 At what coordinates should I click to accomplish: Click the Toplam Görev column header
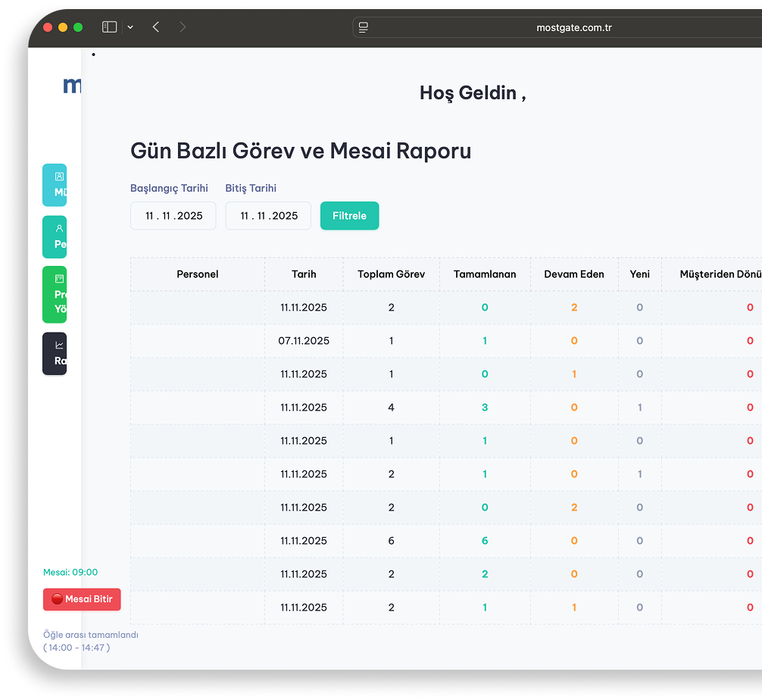click(392, 274)
